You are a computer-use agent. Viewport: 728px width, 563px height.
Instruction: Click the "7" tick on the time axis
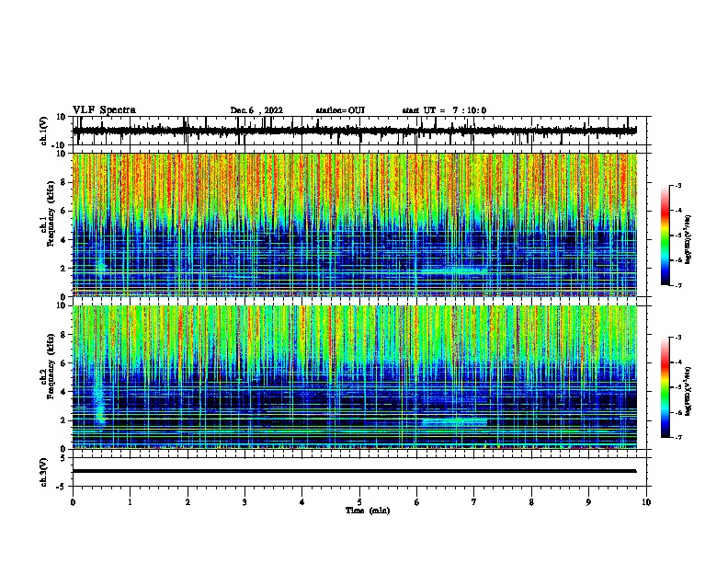[x=474, y=502]
